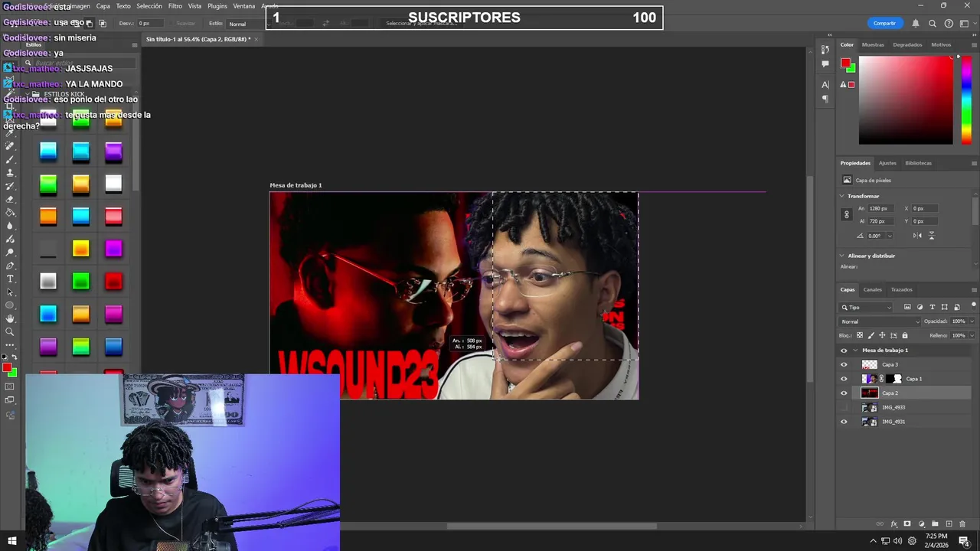Open the Ventana menu
Viewport: 980px width, 551px height.
point(244,6)
